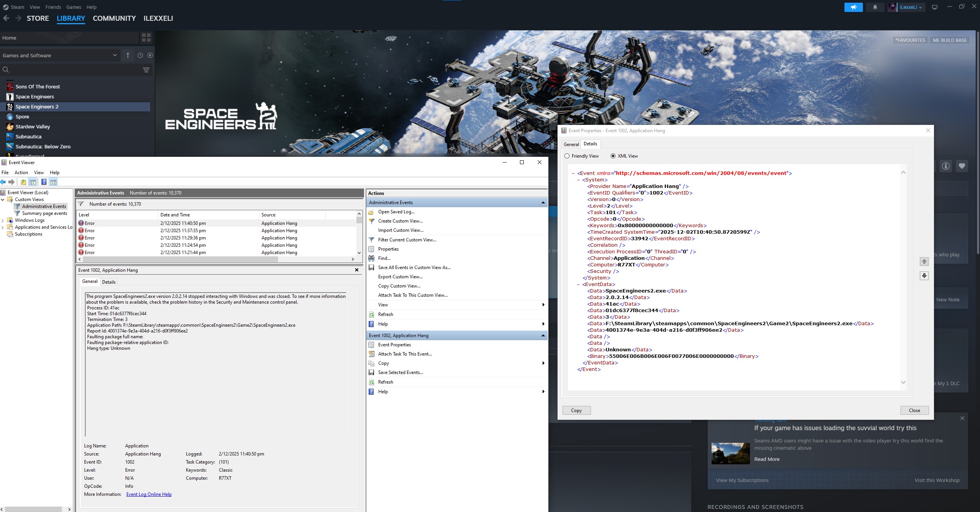This screenshot has width=980, height=512.
Task: Open Details tab in the event preview pane
Action: (x=109, y=282)
